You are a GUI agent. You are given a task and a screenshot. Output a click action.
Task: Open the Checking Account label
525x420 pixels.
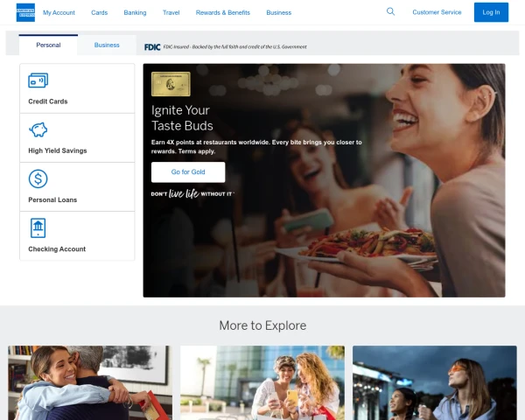coord(57,249)
